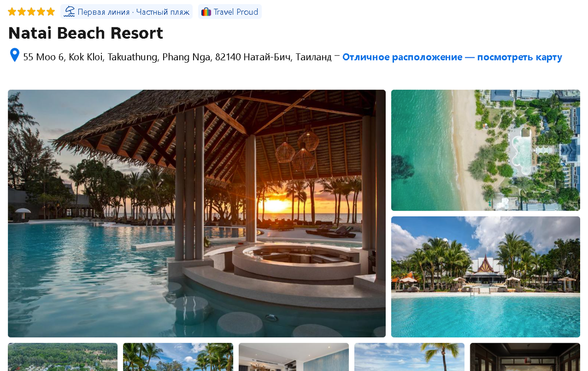Click the middle star of the rating

31,12
